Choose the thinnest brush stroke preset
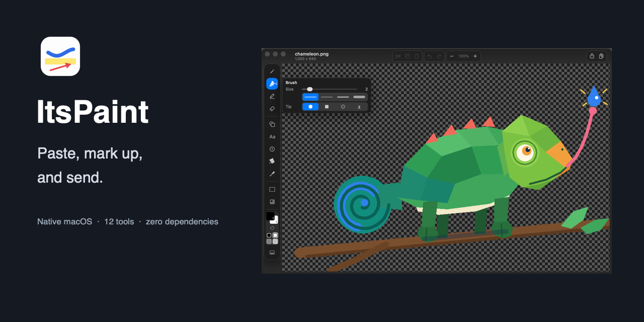The height and width of the screenshot is (322, 644). click(x=310, y=97)
